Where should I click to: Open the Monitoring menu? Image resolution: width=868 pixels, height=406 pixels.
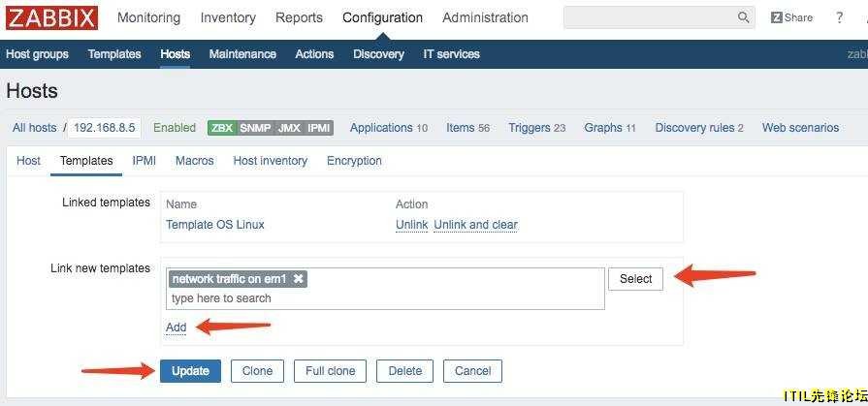[x=148, y=17]
